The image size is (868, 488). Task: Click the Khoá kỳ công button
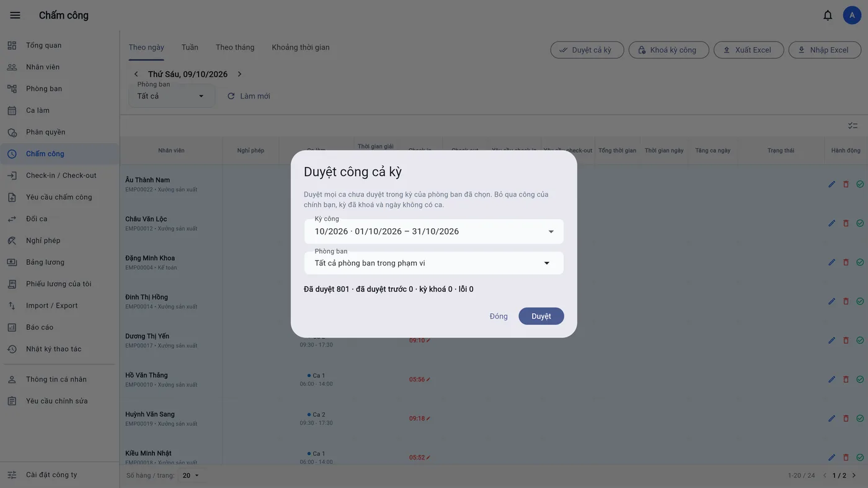coord(669,50)
